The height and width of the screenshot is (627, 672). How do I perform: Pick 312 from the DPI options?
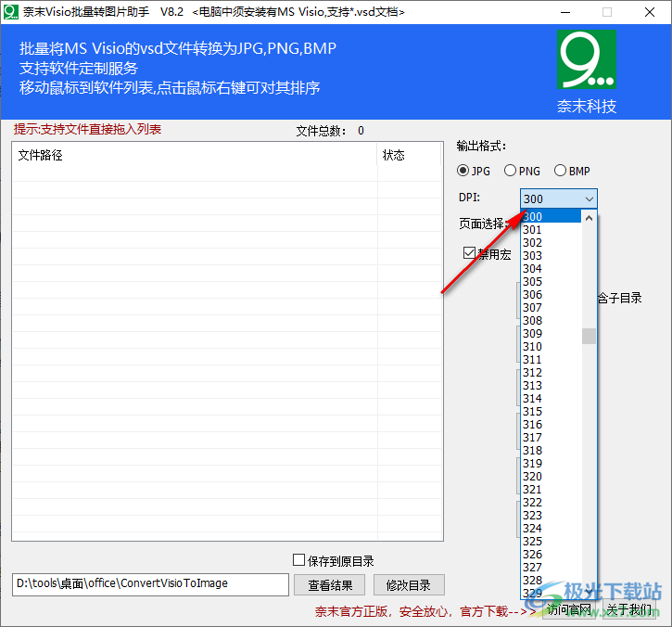tap(551, 372)
